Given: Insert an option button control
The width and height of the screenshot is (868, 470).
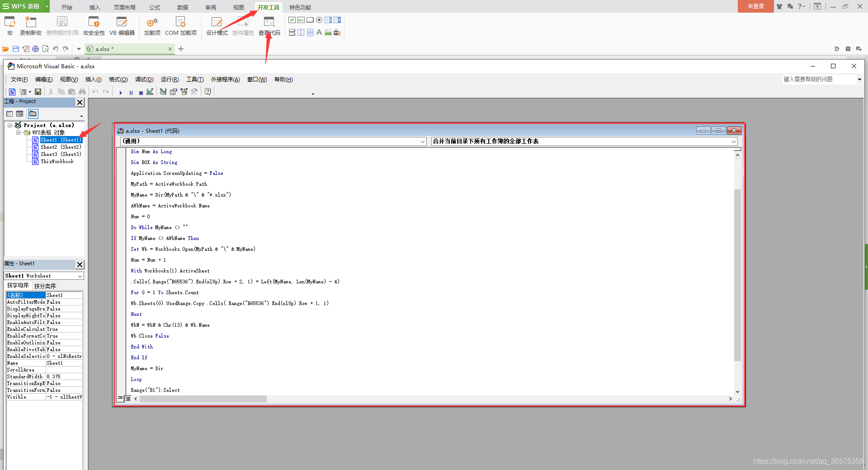Looking at the screenshot, I should pyautogui.click(x=319, y=20).
